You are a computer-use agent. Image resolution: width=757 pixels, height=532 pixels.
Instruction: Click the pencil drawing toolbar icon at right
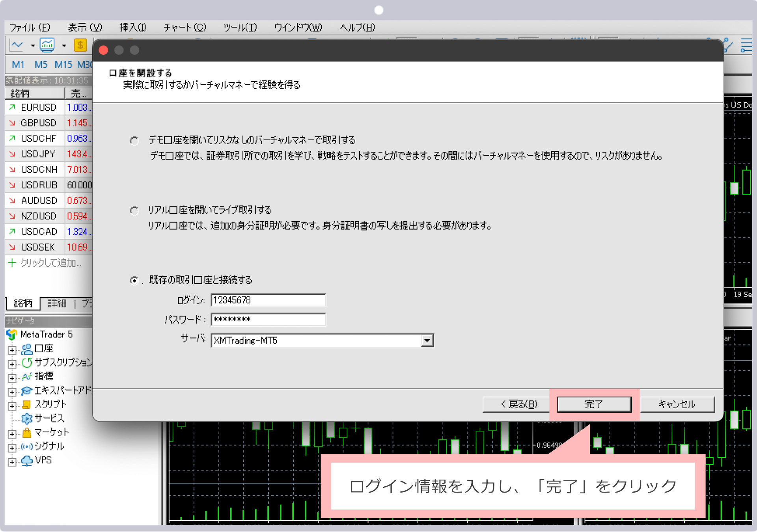pyautogui.click(x=728, y=45)
